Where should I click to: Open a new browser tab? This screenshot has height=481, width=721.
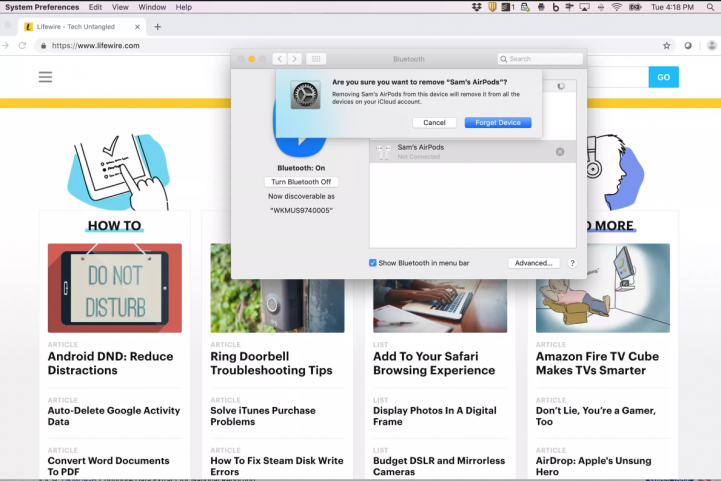158,27
